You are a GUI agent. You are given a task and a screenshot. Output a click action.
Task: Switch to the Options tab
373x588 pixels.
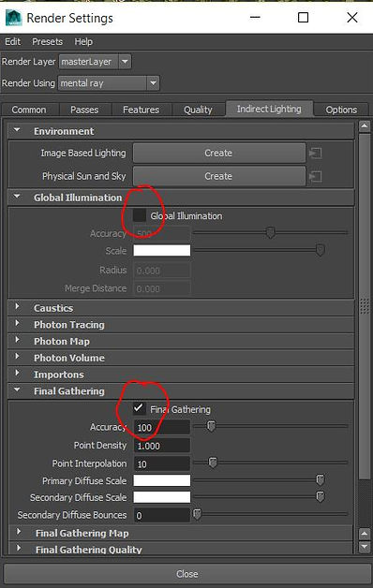(341, 110)
